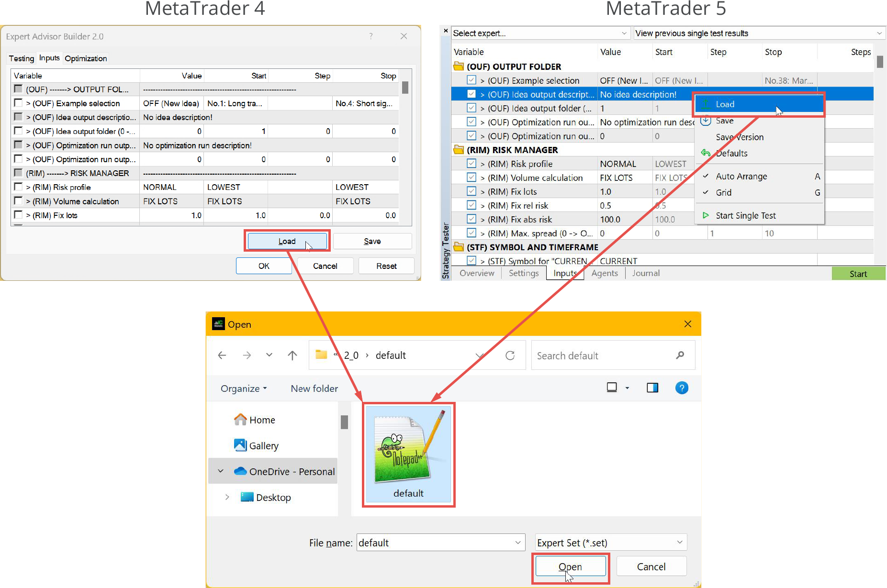Open recent locations chevron in Open dialog
The image size is (887, 588).
(x=269, y=355)
